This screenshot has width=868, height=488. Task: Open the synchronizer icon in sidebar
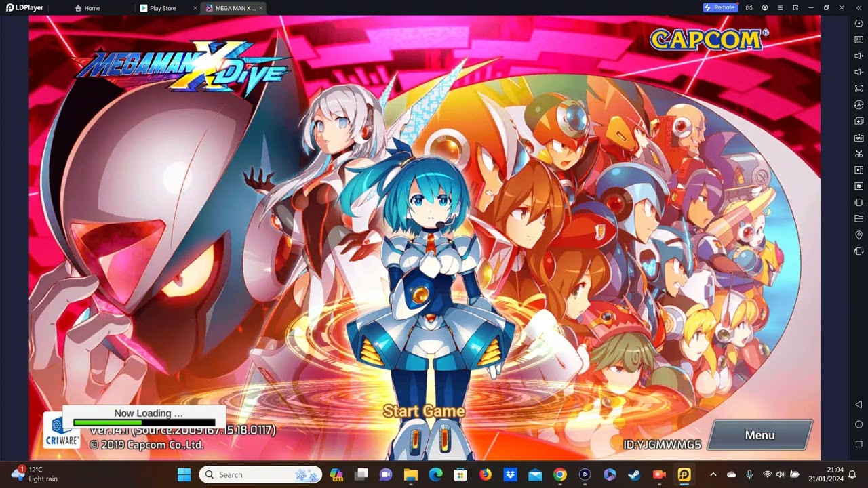click(x=859, y=186)
